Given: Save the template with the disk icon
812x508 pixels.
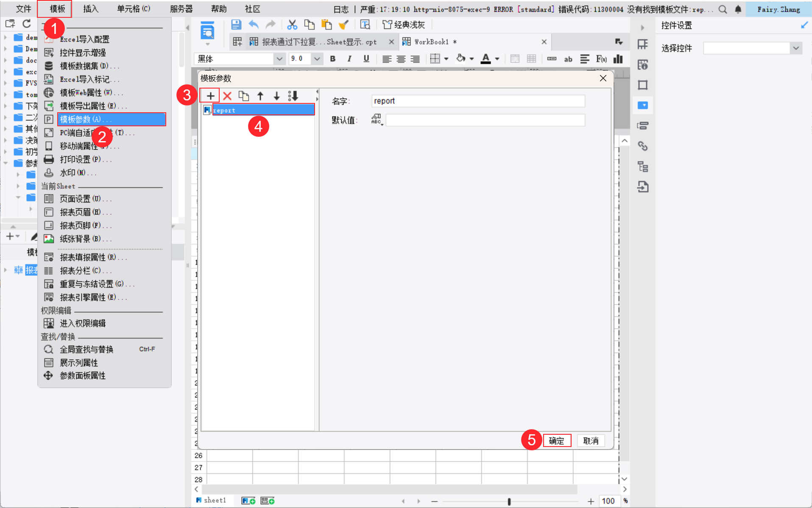Looking at the screenshot, I should 236,25.
